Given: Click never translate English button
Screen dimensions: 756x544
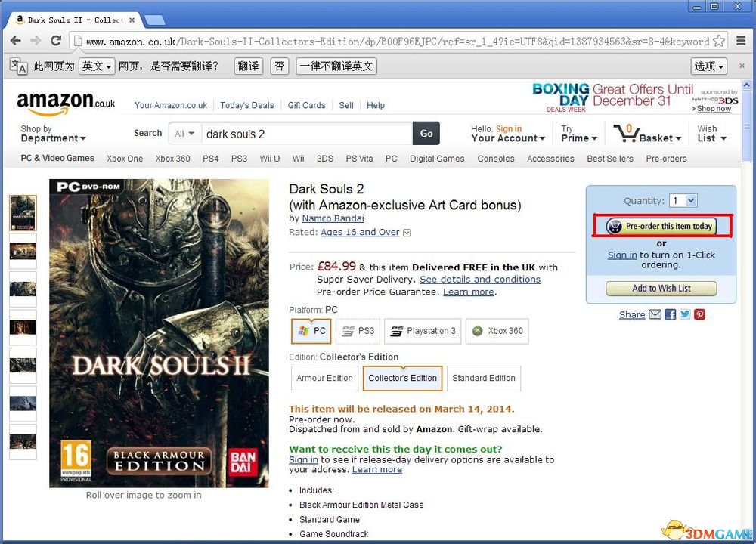Looking at the screenshot, I should point(336,66).
